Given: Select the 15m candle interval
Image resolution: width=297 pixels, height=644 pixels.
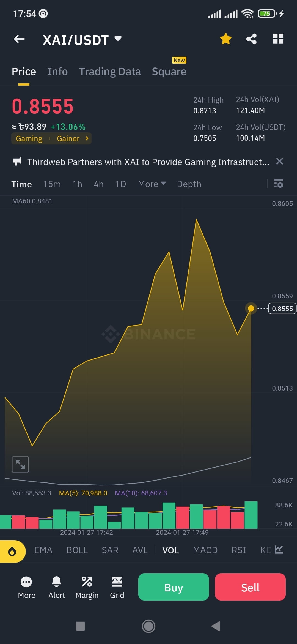Looking at the screenshot, I should 52,184.
